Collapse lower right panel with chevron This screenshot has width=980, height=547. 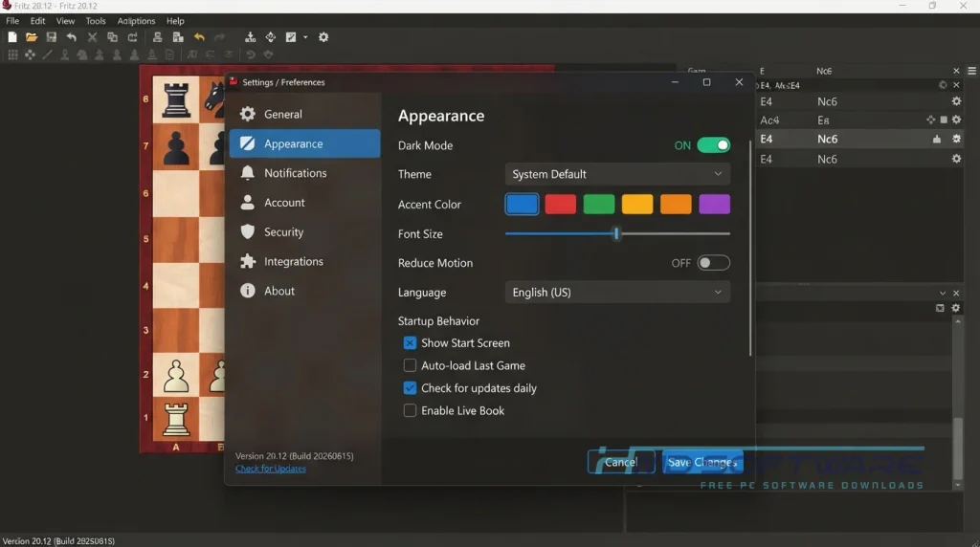[x=943, y=293]
